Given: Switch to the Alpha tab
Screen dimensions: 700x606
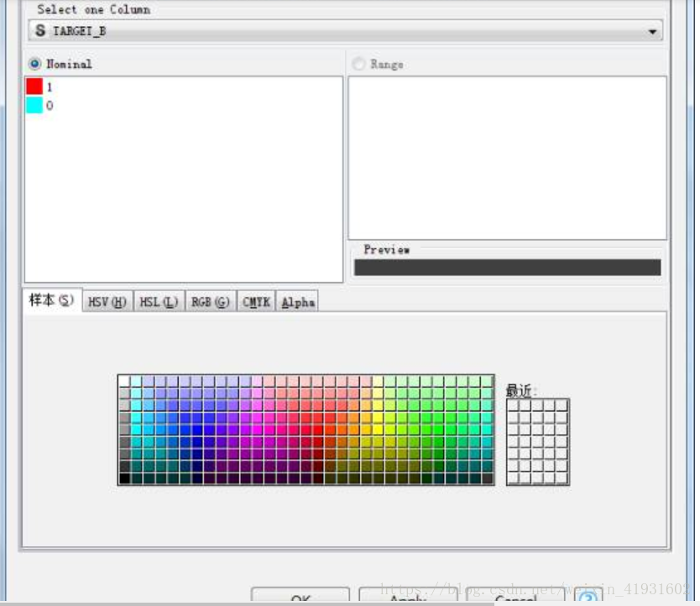Looking at the screenshot, I should point(298,302).
